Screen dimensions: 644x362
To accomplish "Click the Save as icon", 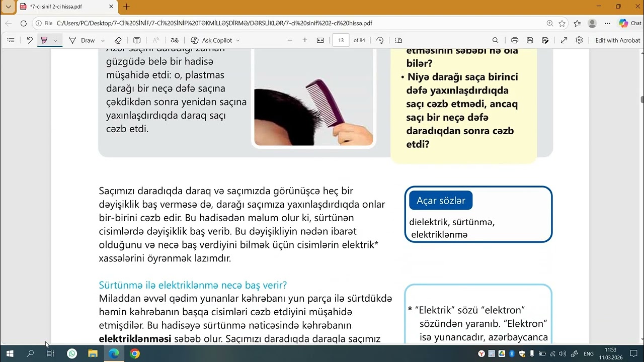I will (x=545, y=40).
